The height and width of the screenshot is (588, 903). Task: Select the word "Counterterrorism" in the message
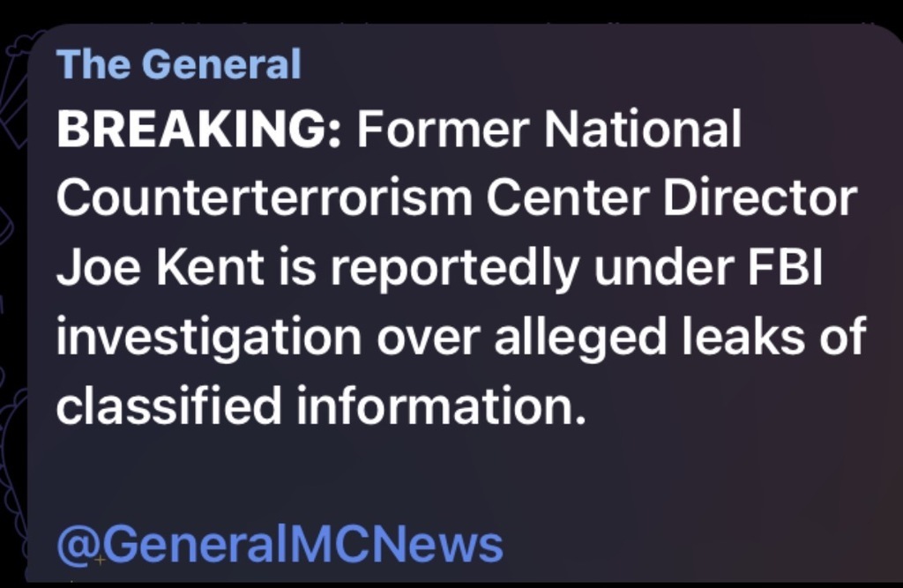tap(265, 200)
